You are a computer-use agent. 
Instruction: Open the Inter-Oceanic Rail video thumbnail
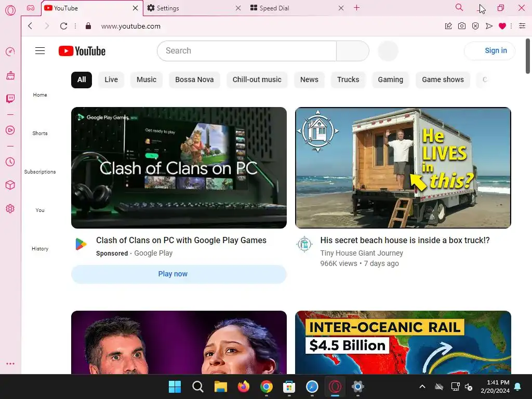[403, 342]
